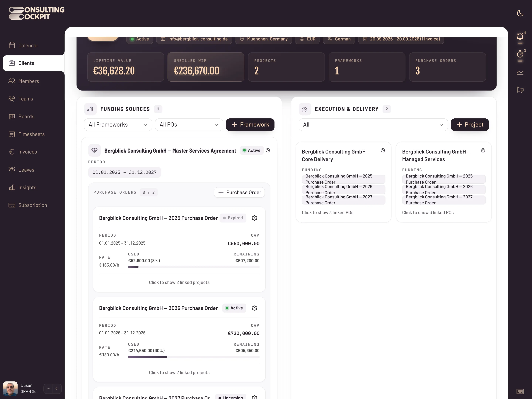Open notifications bell icon
This screenshot has height=399, width=532.
(520, 37)
